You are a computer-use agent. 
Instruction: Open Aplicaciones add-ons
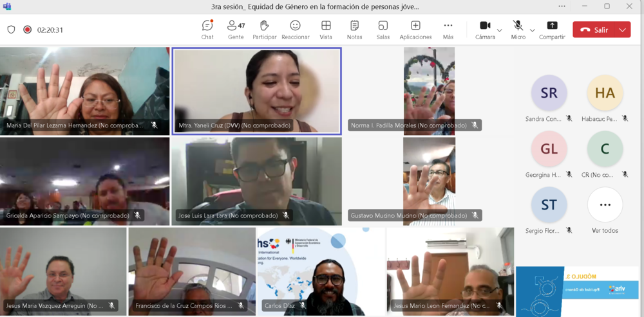[x=415, y=30]
